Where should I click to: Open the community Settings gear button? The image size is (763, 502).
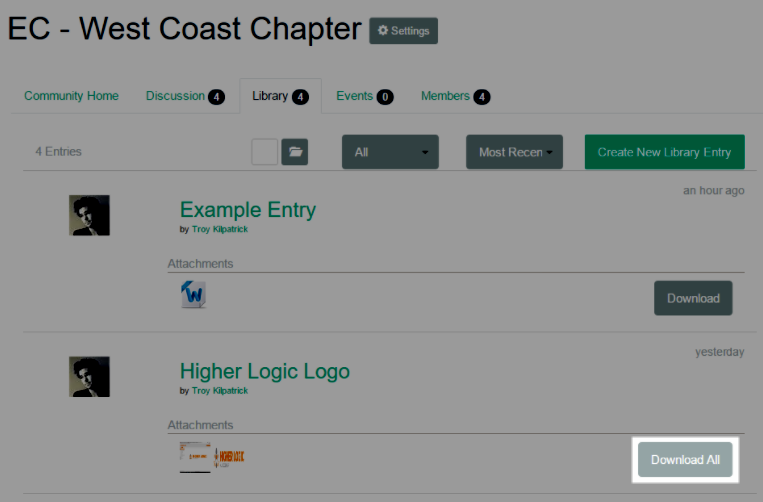click(x=403, y=31)
